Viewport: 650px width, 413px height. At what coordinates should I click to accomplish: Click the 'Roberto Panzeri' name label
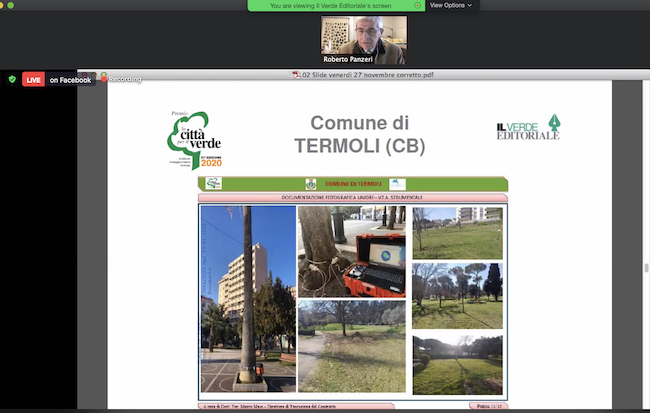point(348,59)
